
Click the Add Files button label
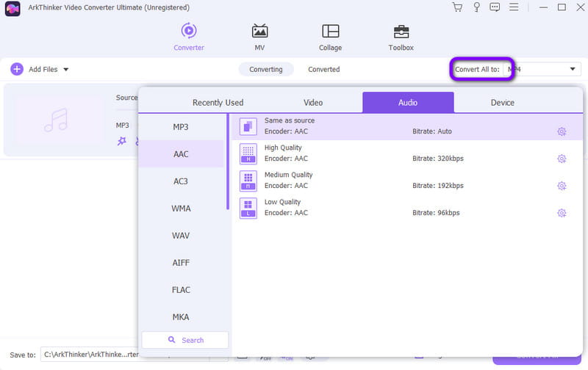pos(43,69)
